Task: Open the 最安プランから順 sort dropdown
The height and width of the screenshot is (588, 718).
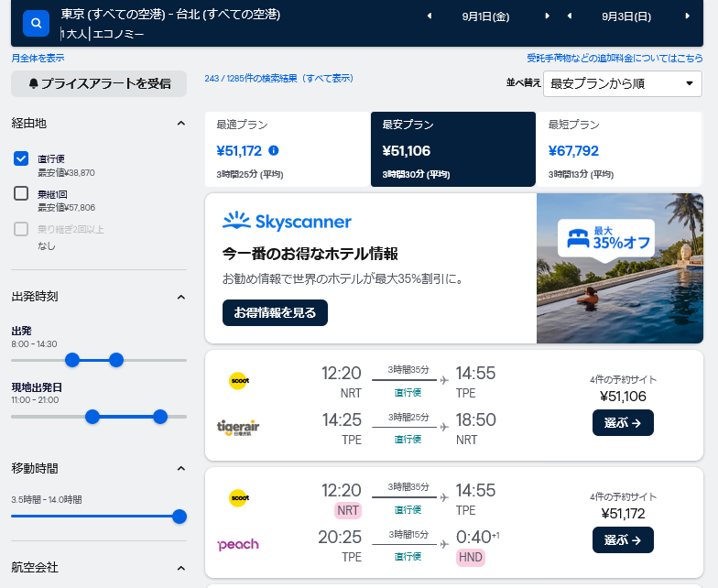Action: click(x=623, y=84)
